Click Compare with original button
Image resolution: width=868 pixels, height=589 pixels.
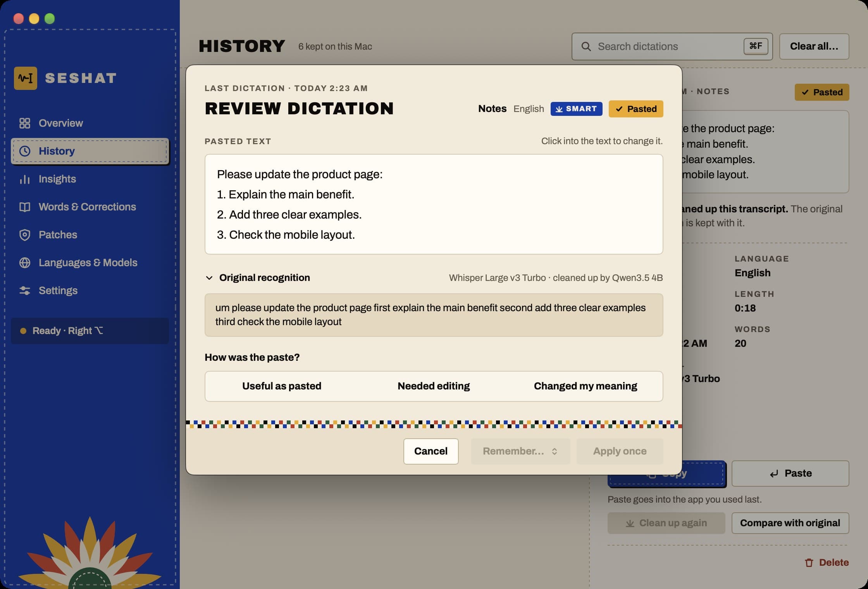point(790,523)
